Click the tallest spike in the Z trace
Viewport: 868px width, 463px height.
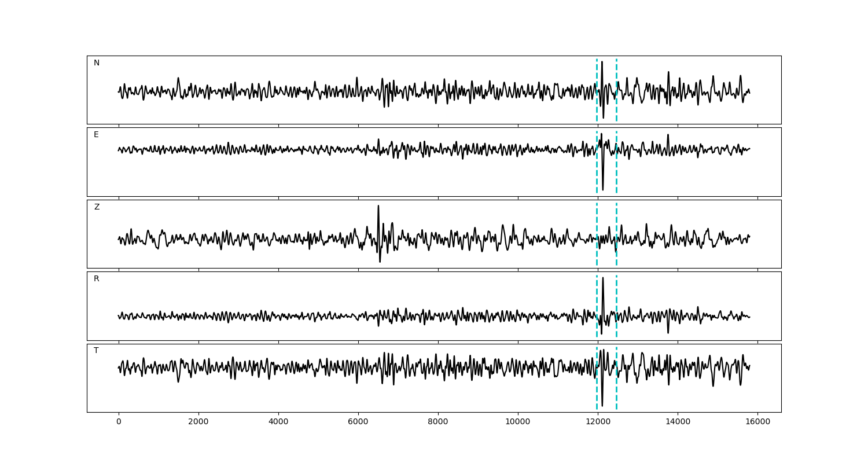(x=378, y=207)
